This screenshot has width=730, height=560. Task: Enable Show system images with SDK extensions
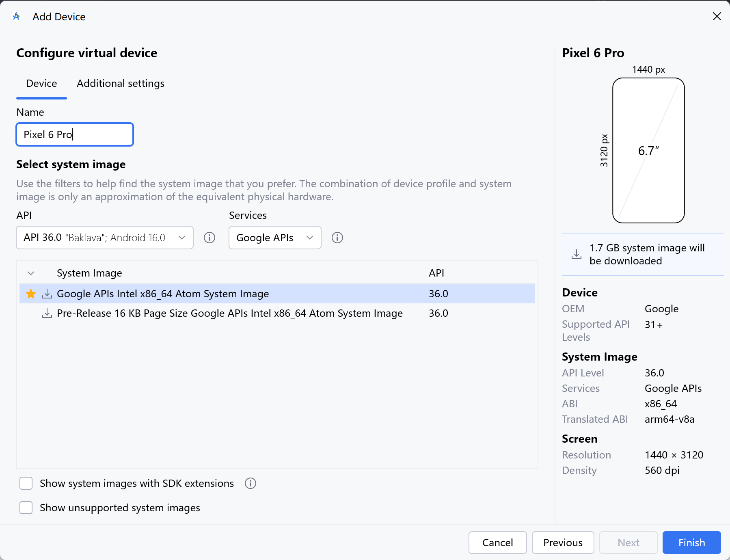pos(26,483)
